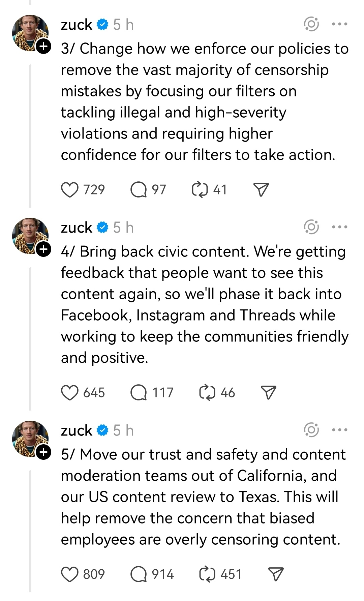Open more options menu for post 5/
Image resolution: width=364 pixels, height=601 pixels.
click(339, 430)
